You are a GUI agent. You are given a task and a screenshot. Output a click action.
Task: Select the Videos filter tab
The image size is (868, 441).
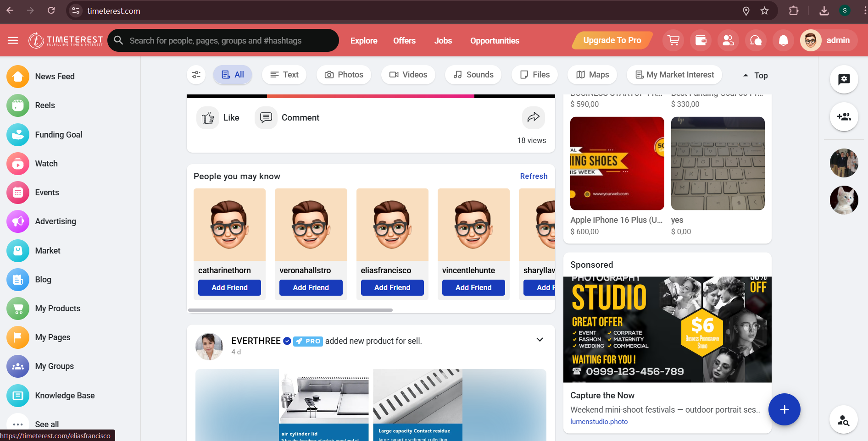(408, 75)
